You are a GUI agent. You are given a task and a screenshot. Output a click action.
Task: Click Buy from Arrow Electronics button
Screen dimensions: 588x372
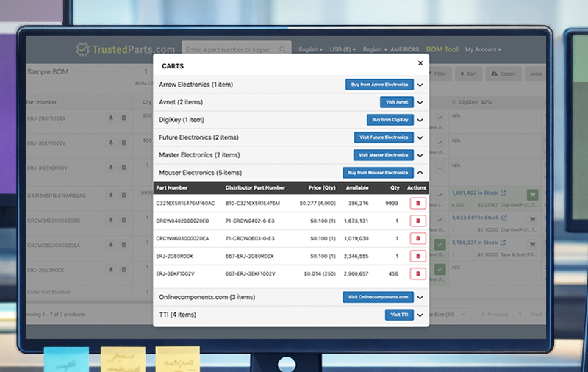[x=379, y=85]
